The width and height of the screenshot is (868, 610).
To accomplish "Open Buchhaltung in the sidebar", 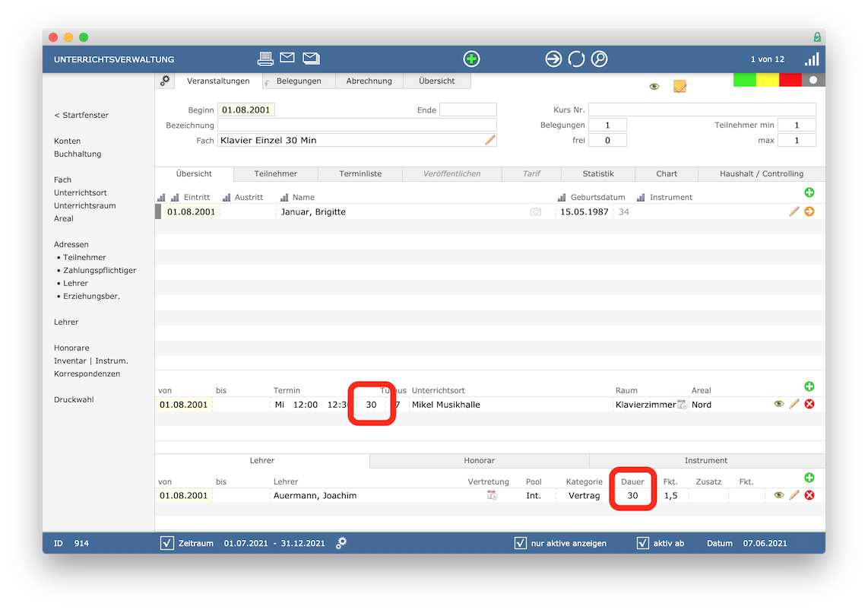I will pyautogui.click(x=78, y=154).
